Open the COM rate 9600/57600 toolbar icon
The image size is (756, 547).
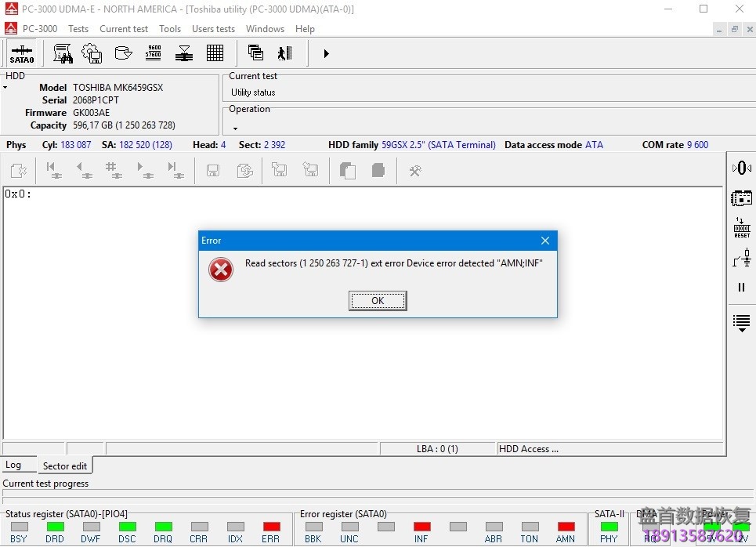coord(154,53)
